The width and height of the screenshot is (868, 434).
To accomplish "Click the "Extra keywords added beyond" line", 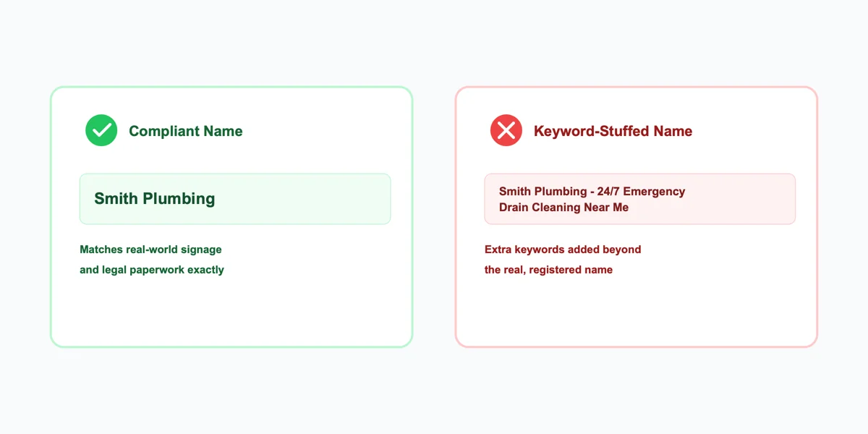I will 563,250.
